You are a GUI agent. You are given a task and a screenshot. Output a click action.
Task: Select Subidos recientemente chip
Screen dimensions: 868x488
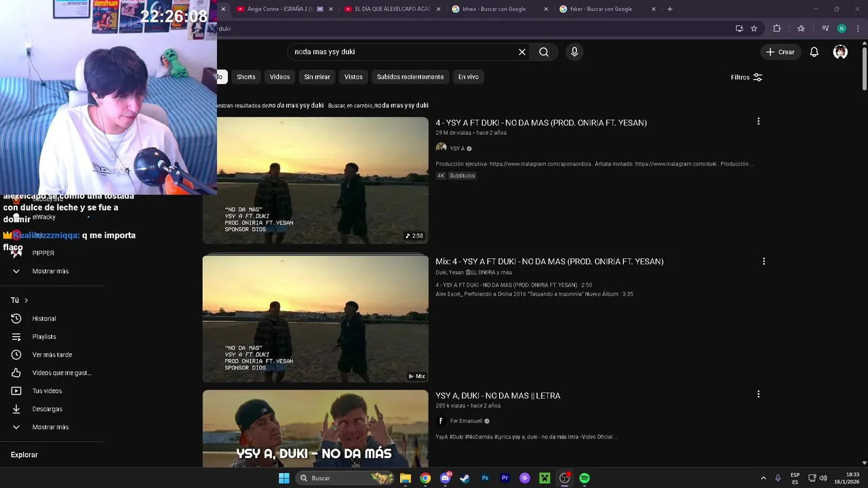point(410,77)
